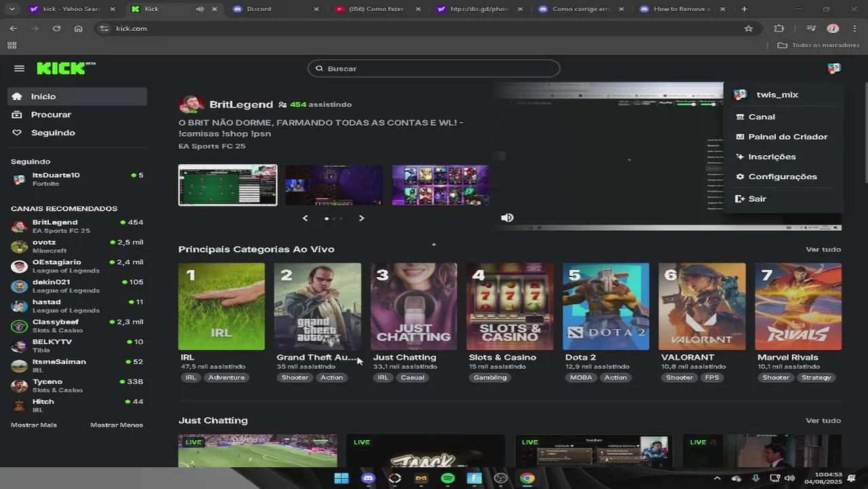Open the Dota 2 category card
868x489 pixels.
(x=606, y=307)
